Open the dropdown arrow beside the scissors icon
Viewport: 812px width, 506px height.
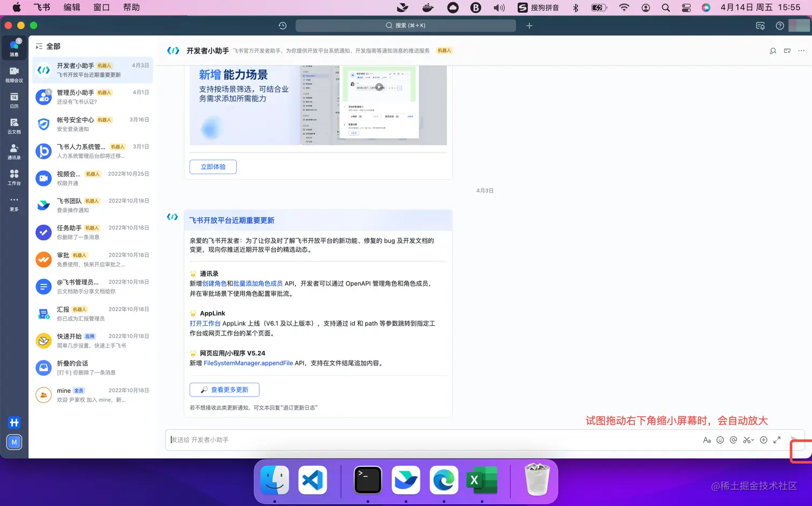coord(753,440)
